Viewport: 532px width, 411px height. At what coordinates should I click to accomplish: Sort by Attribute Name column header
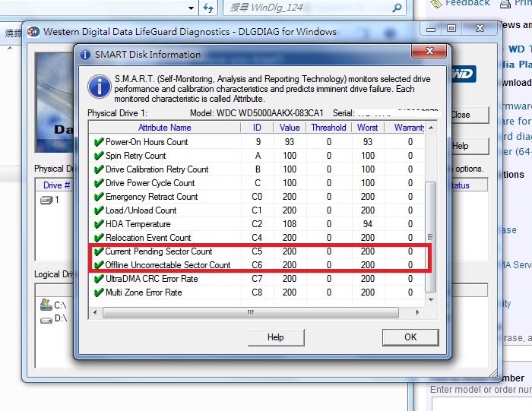[x=165, y=128]
